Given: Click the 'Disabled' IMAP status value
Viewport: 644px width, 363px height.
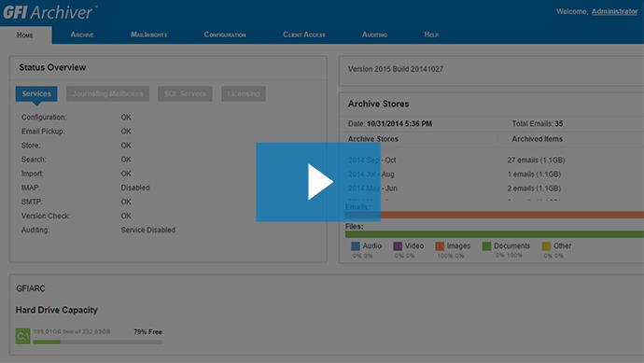Looking at the screenshot, I should click(x=135, y=188).
